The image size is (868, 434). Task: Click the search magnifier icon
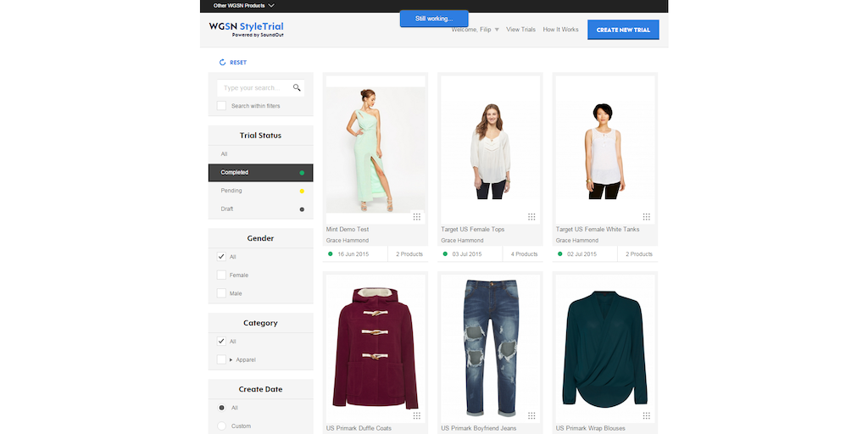click(297, 87)
